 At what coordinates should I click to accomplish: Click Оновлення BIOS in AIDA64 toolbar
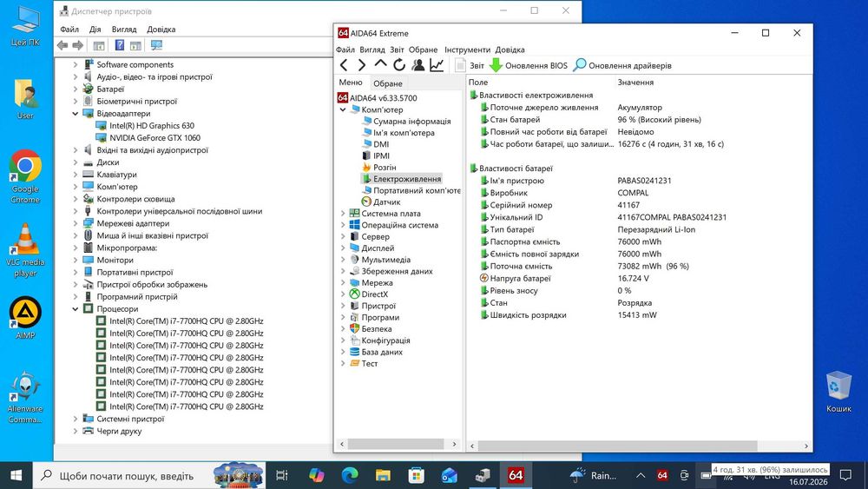pos(529,65)
